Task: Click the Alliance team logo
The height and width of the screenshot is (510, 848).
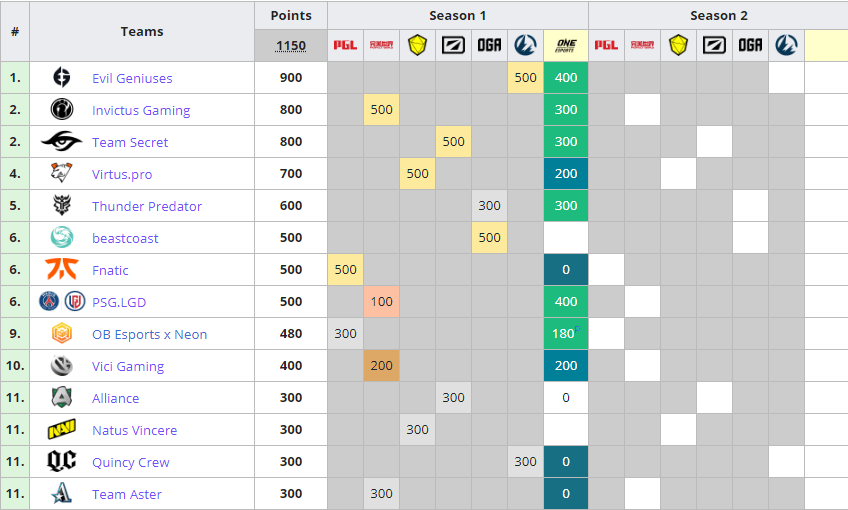Action: (x=62, y=398)
